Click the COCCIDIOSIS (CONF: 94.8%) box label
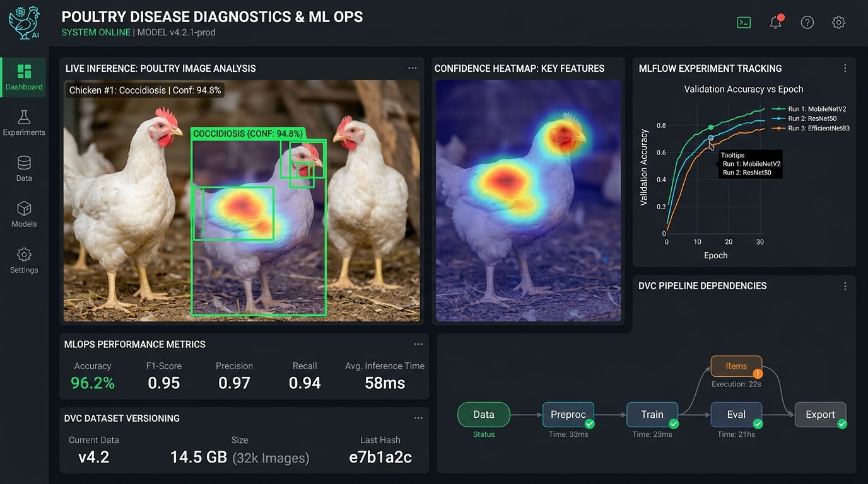Image resolution: width=868 pixels, height=484 pixels. pyautogui.click(x=248, y=134)
